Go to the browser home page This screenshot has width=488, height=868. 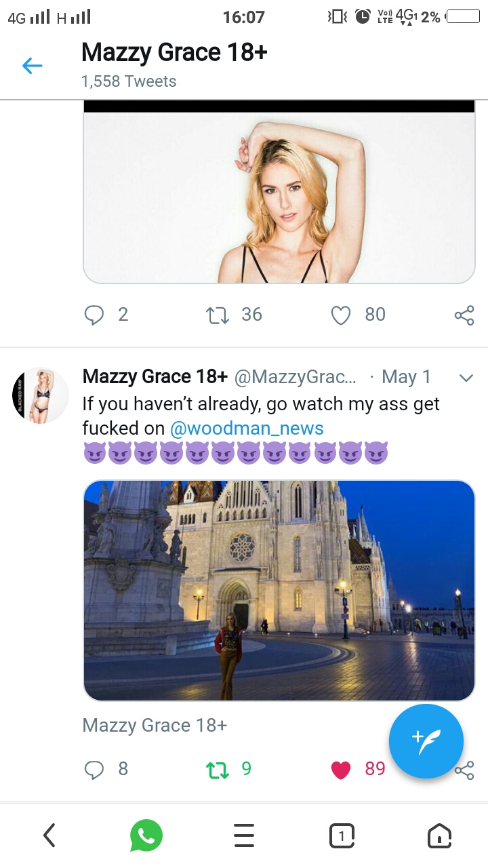[x=439, y=835]
